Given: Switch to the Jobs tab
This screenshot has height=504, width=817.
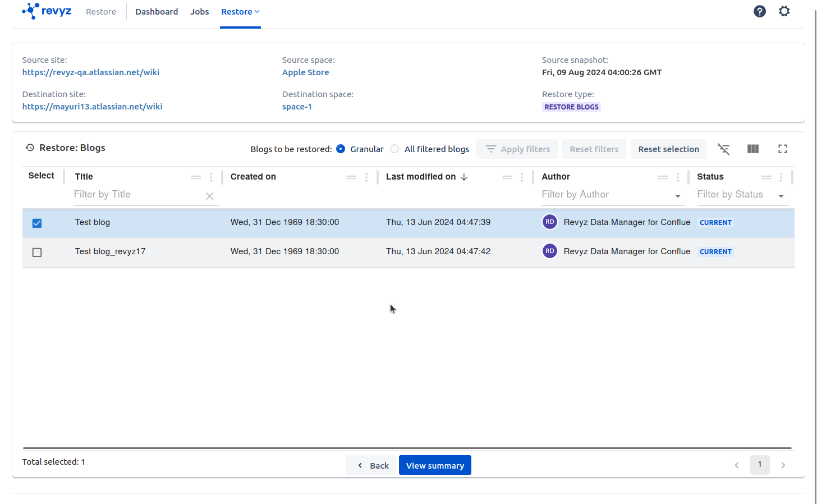Looking at the screenshot, I should tap(199, 12).
